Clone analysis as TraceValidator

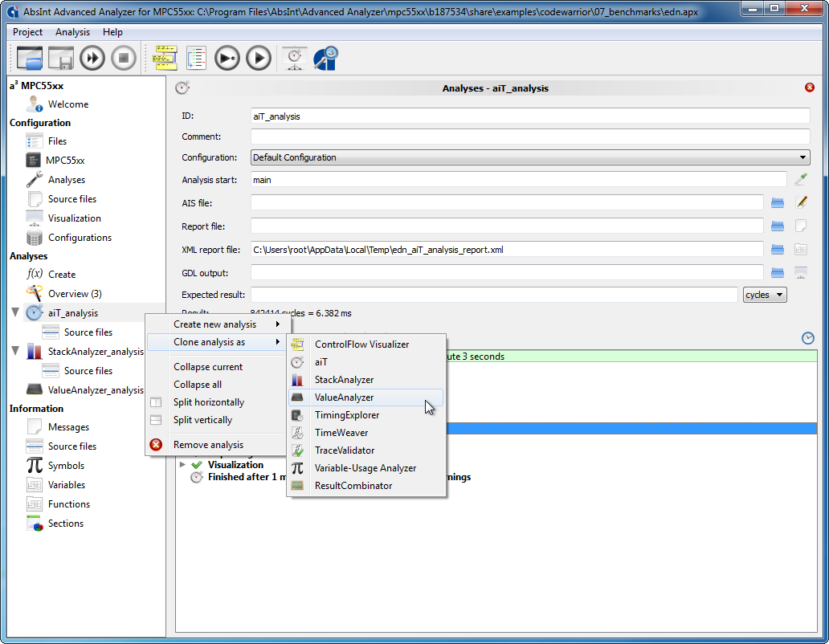click(365, 450)
